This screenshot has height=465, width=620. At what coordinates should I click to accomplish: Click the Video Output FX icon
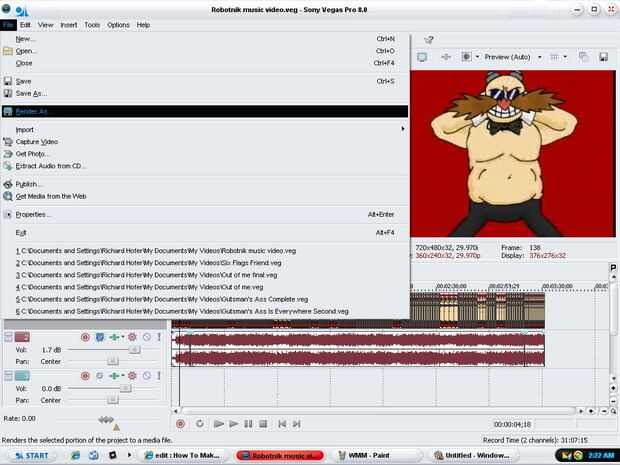[446, 57]
